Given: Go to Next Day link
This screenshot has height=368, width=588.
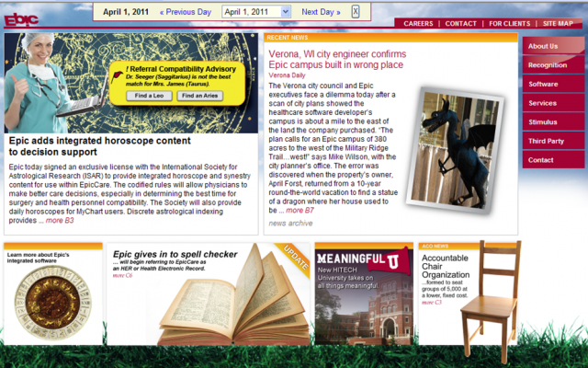Looking at the screenshot, I should click(321, 12).
